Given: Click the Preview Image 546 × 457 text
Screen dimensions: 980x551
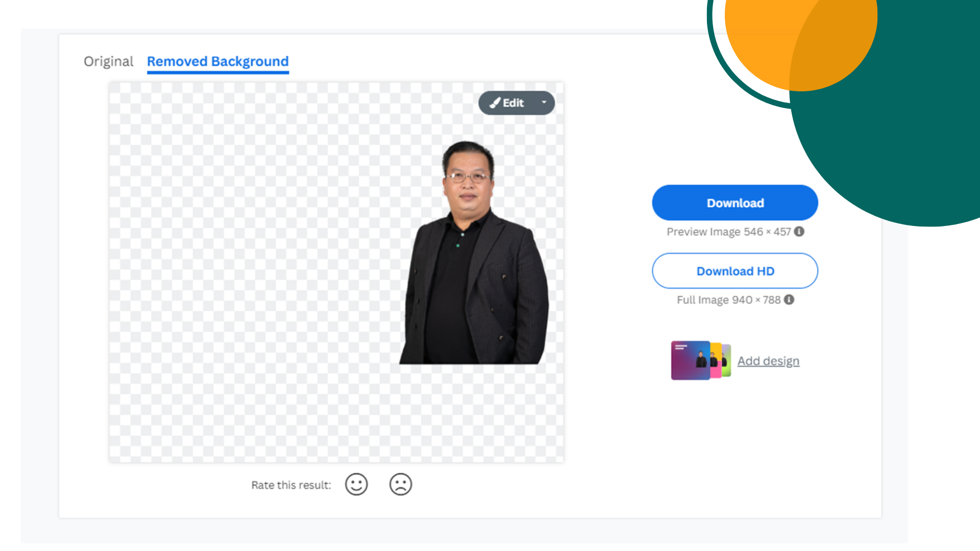Looking at the screenshot, I should 728,232.
